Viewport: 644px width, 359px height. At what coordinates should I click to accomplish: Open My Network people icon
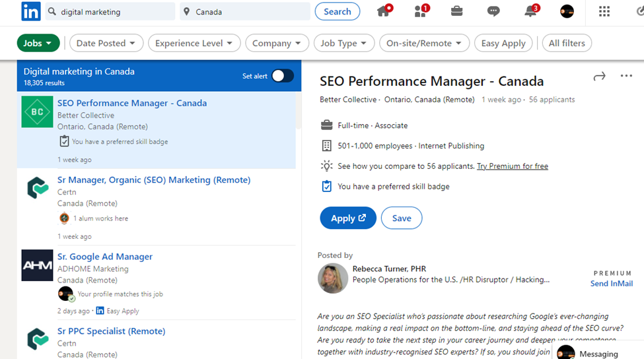coord(421,11)
